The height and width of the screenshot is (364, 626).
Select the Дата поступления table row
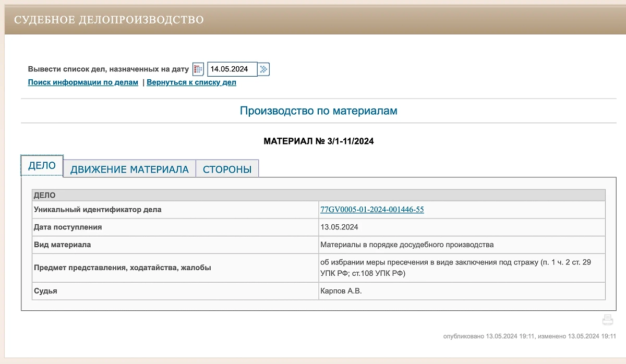68,227
